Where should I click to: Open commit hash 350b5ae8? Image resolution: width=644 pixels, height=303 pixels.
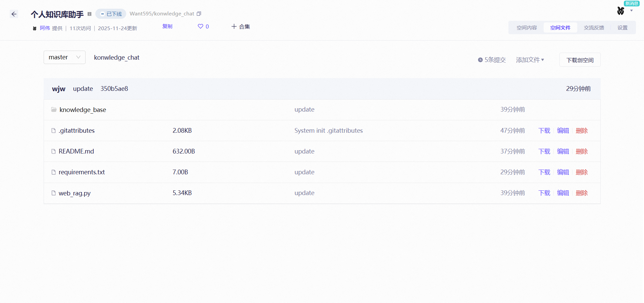pyautogui.click(x=114, y=88)
